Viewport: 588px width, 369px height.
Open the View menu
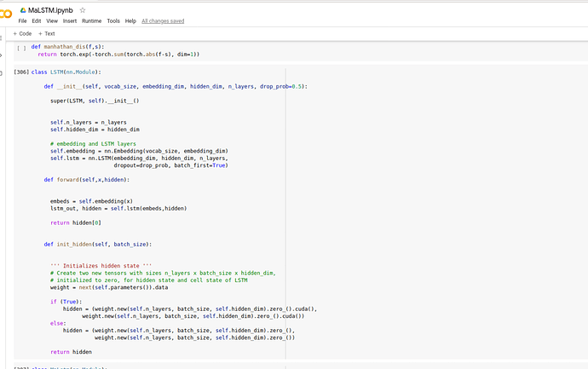point(53,20)
